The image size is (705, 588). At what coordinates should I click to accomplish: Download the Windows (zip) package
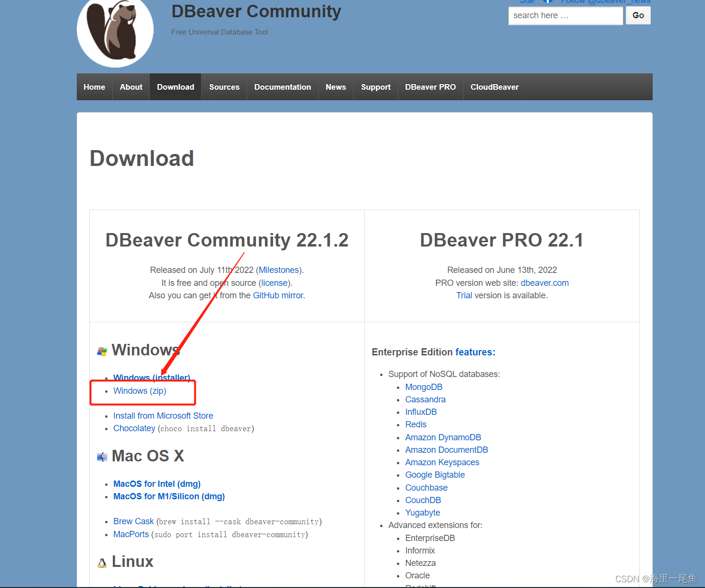coord(139,391)
